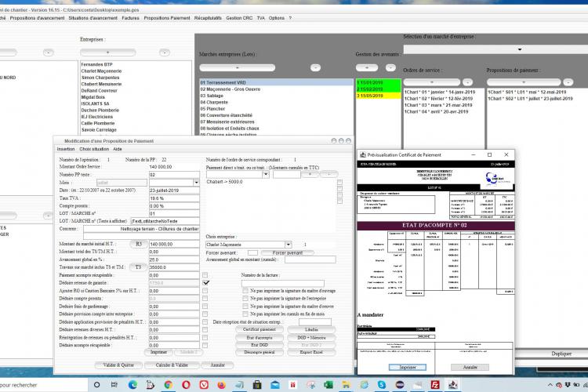
Task: Click the Cortana circle on taskbar
Action: pos(96,384)
